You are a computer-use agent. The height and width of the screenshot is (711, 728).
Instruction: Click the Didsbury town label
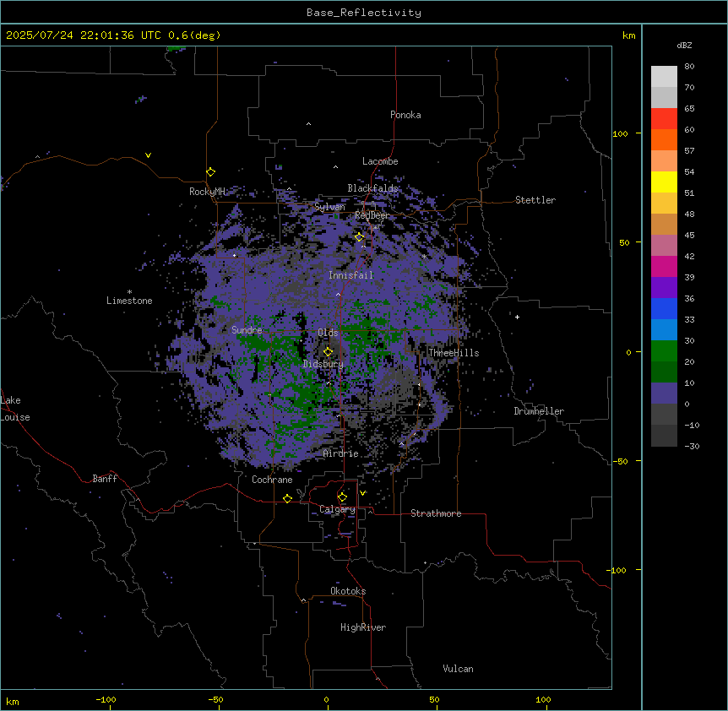pyautogui.click(x=323, y=364)
